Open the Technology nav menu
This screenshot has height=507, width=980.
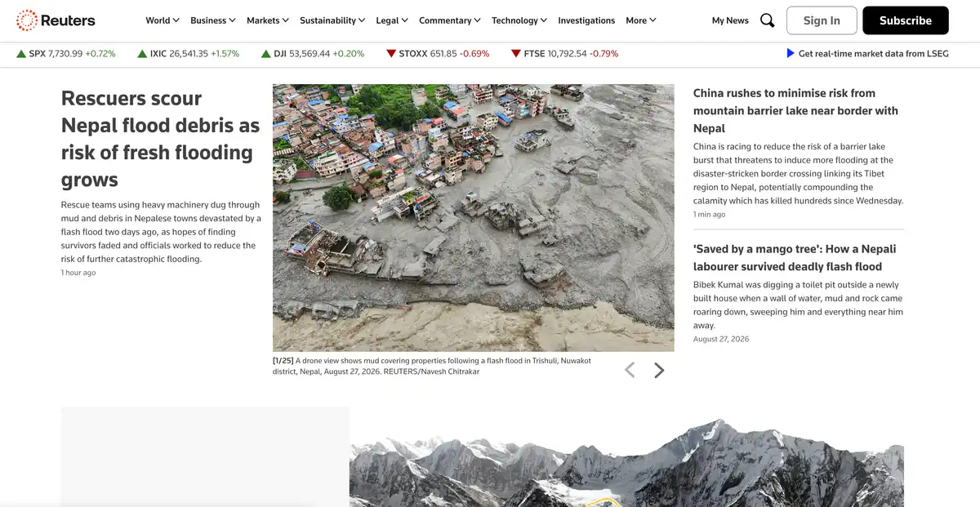click(x=519, y=20)
